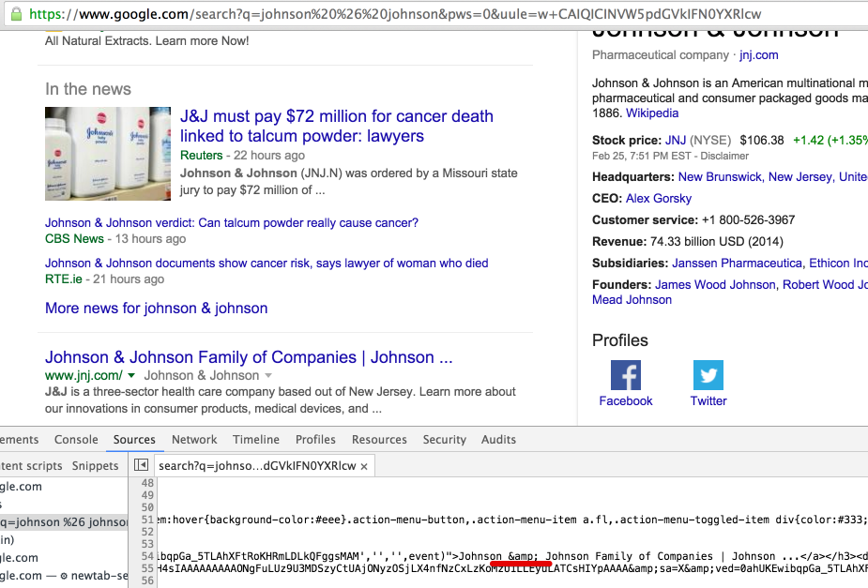Open the Facebook profile icon
This screenshot has width=868, height=588.
(626, 375)
